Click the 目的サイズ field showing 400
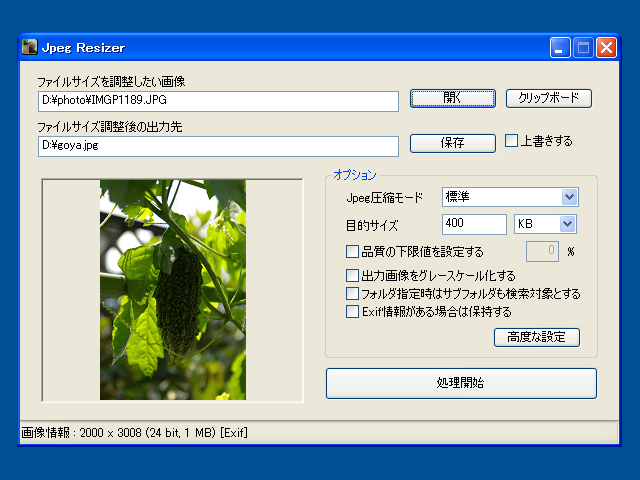Viewport: 640px width, 480px height. (474, 224)
